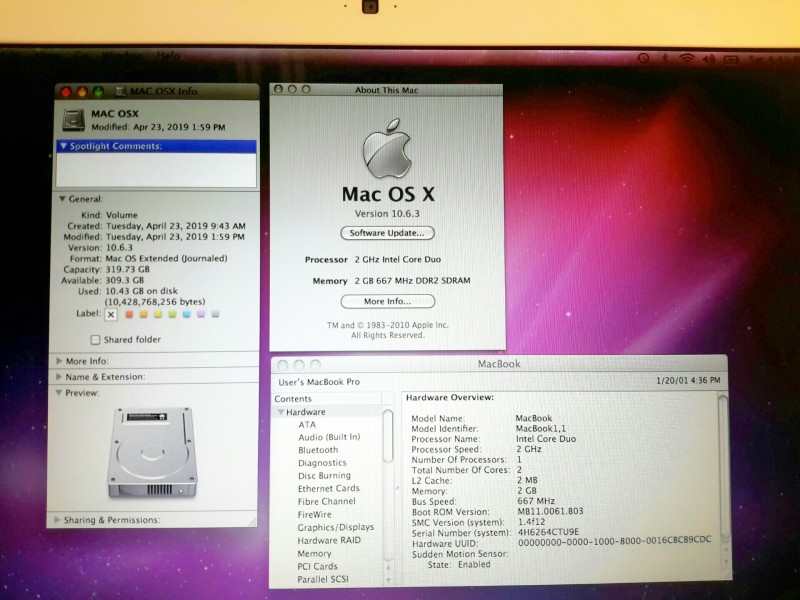The image size is (800, 600).
Task: Expand the Sharing & Permissions section
Action: 57,520
